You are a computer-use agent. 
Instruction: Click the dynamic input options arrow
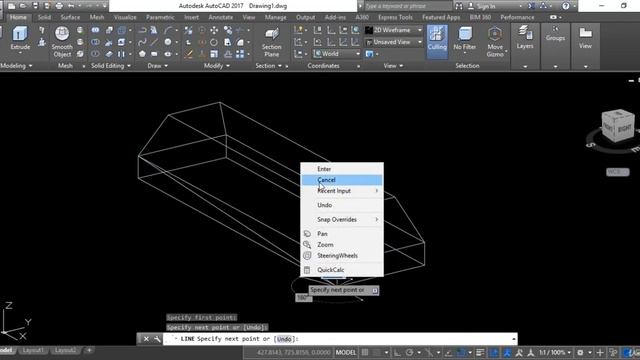pos(375,290)
